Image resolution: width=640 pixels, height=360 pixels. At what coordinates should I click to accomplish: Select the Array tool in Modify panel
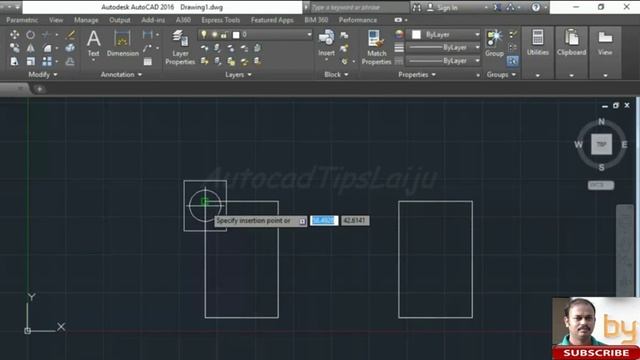(x=47, y=62)
